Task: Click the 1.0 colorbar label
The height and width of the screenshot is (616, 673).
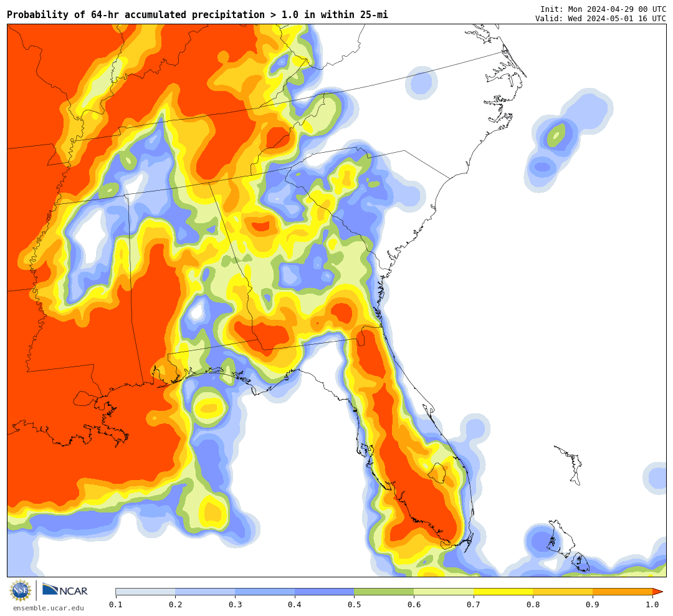Action: [653, 605]
